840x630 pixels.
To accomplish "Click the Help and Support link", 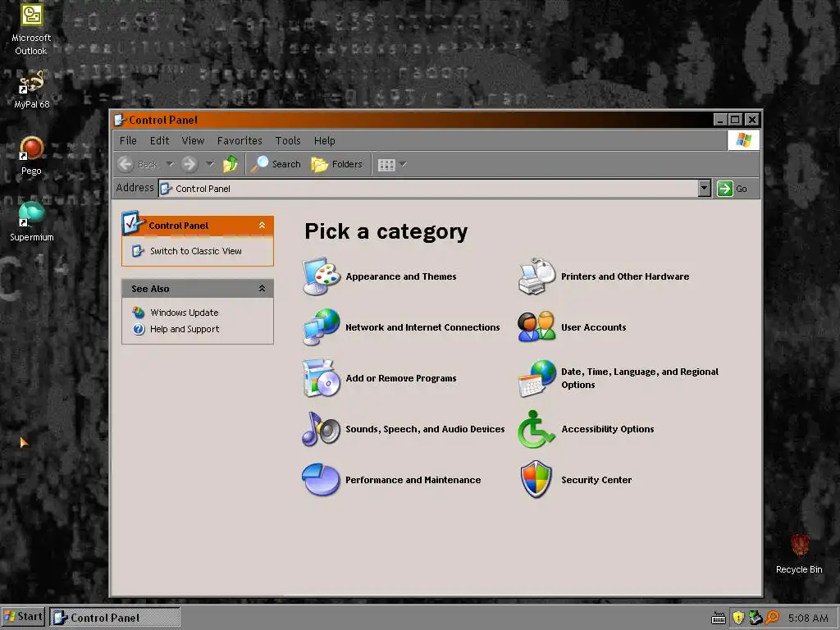I will [185, 329].
